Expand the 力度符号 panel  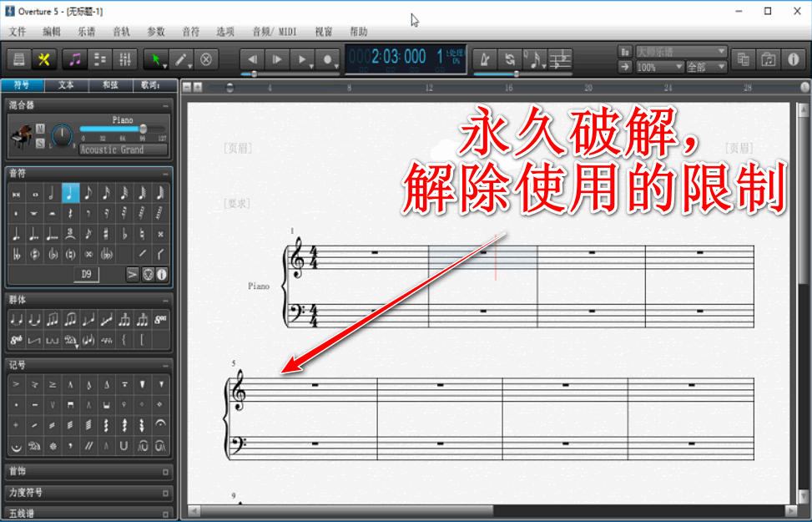166,494
